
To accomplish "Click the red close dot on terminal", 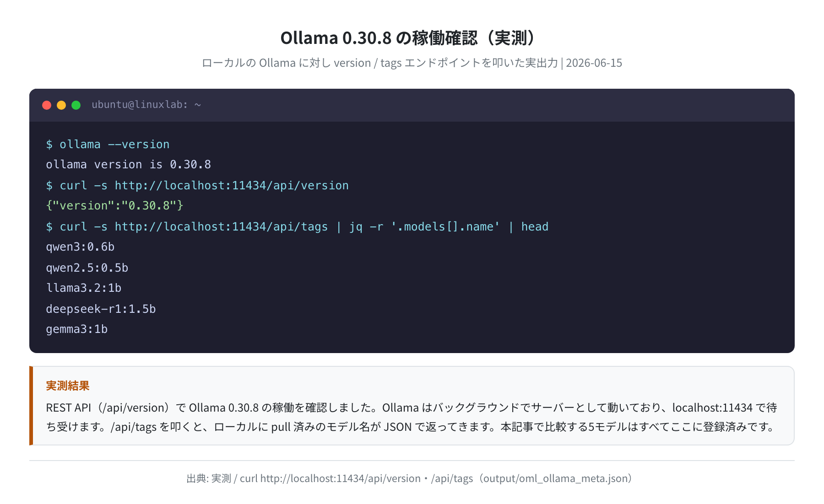I will [x=47, y=105].
